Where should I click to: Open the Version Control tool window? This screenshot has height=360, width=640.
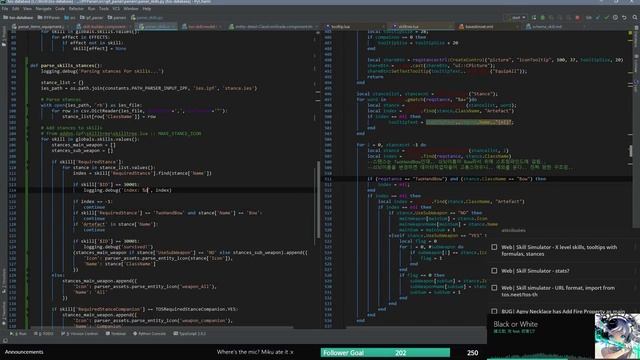[x=79, y=333]
